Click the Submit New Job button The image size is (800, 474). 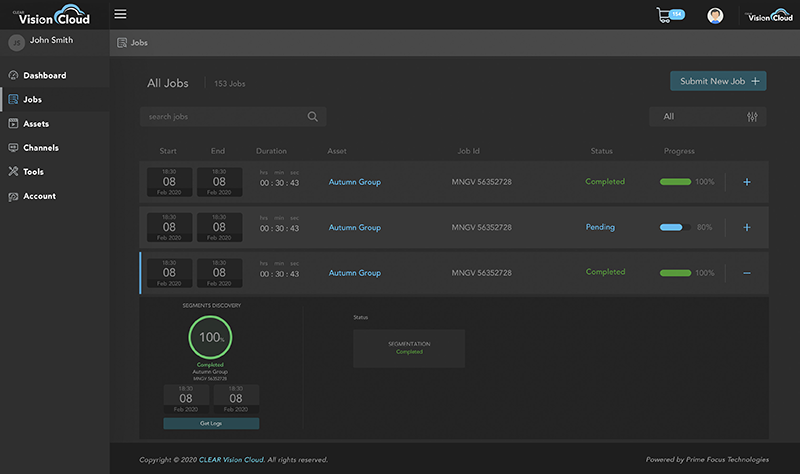717,81
